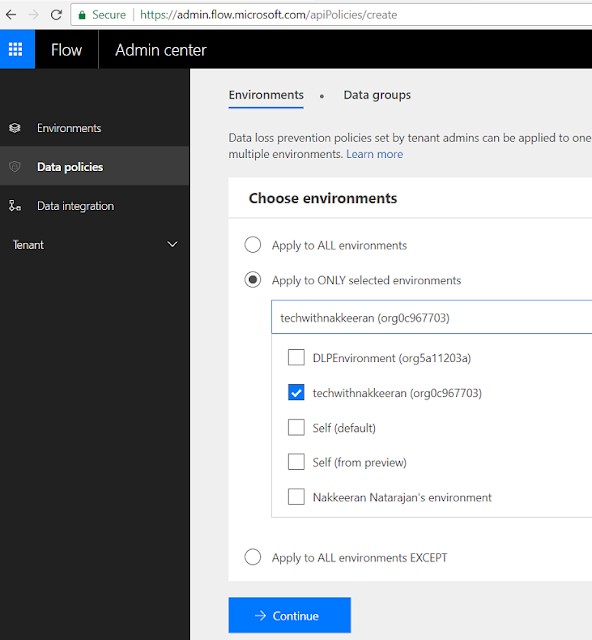
Task: Reload the page with refresh icon
Action: [56, 15]
